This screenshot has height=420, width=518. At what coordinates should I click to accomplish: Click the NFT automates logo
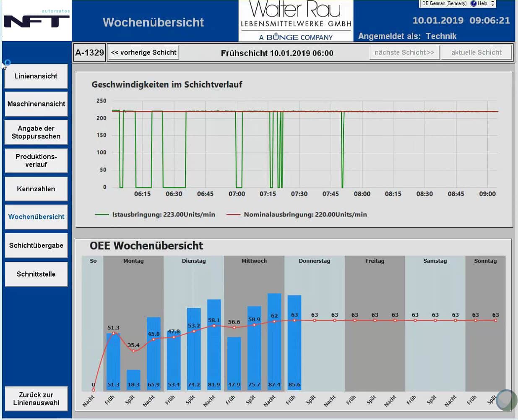click(36, 20)
